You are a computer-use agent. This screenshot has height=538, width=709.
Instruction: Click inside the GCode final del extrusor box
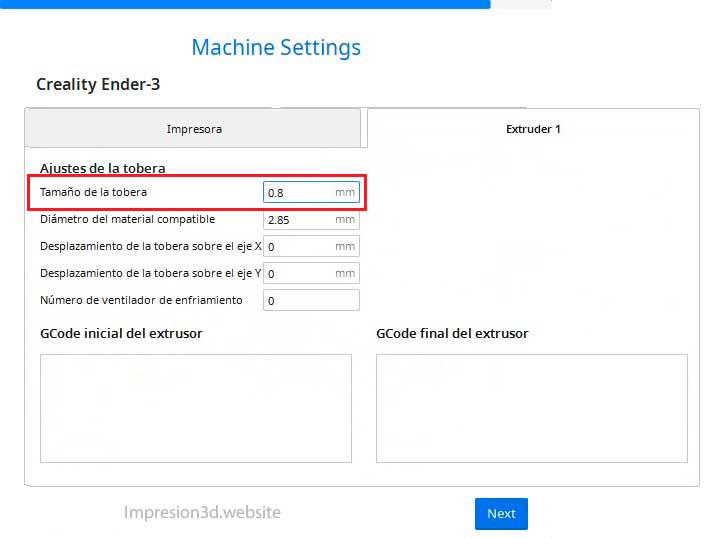tap(532, 408)
